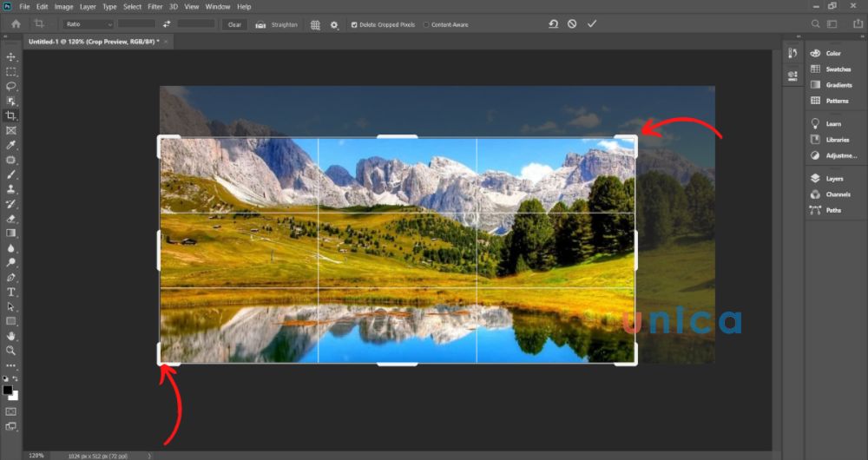Select the Hand tool

tap(10, 336)
